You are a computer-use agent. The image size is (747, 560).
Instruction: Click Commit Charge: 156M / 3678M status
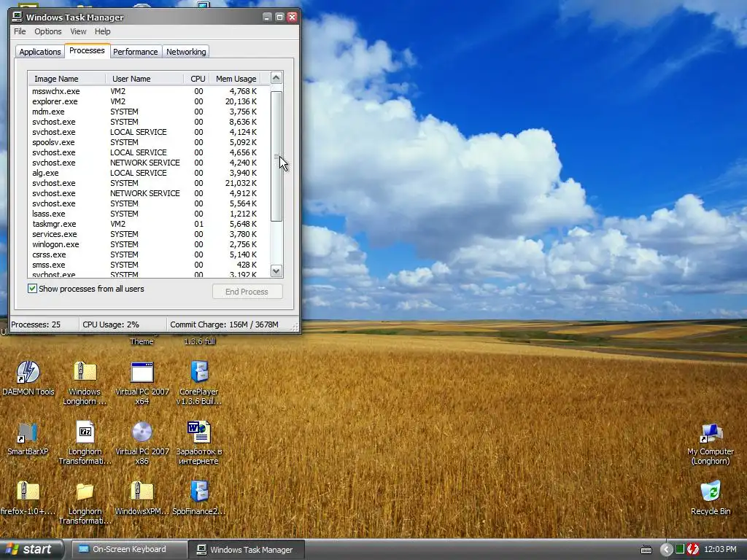(228, 324)
